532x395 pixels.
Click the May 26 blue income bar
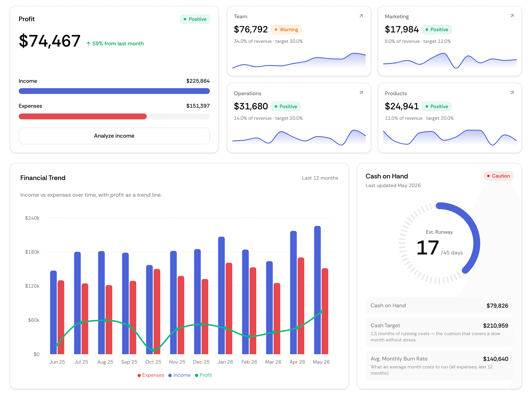(317, 290)
